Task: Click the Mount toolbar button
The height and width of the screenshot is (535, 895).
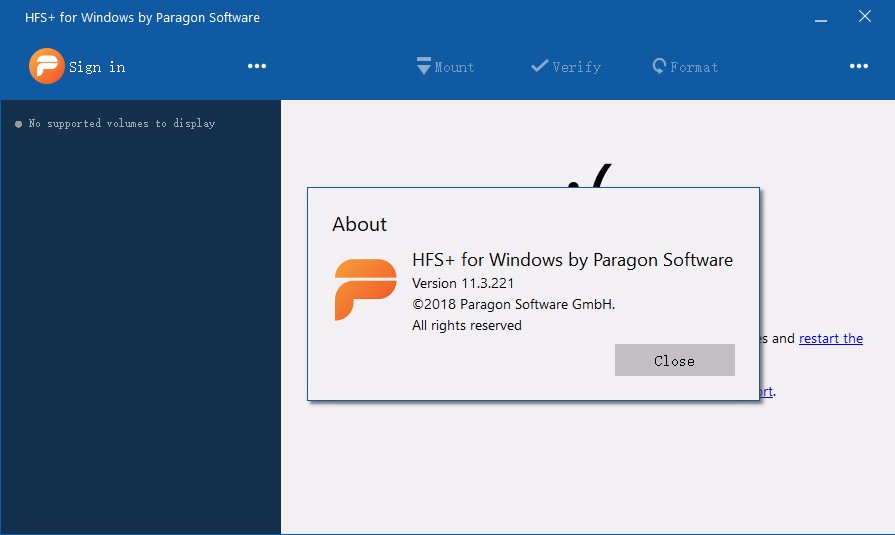Action: point(445,66)
